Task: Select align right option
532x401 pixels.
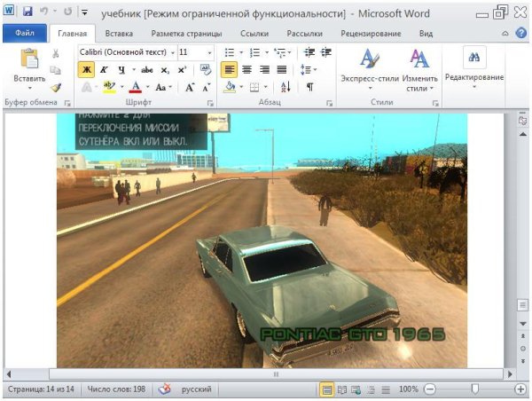Action: click(x=264, y=70)
